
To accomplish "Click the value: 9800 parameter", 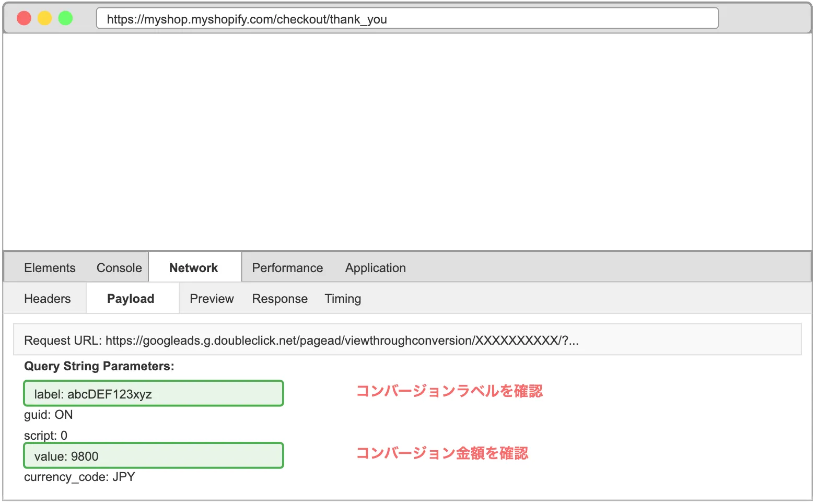I will [153, 455].
